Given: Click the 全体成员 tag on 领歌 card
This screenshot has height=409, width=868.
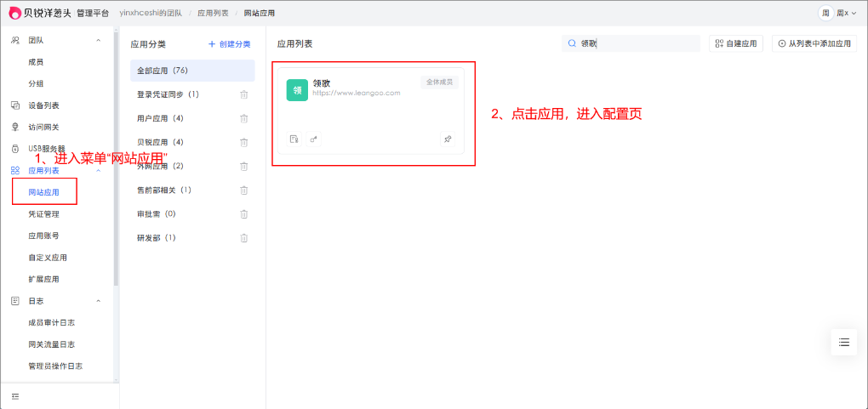Looking at the screenshot, I should pos(440,82).
